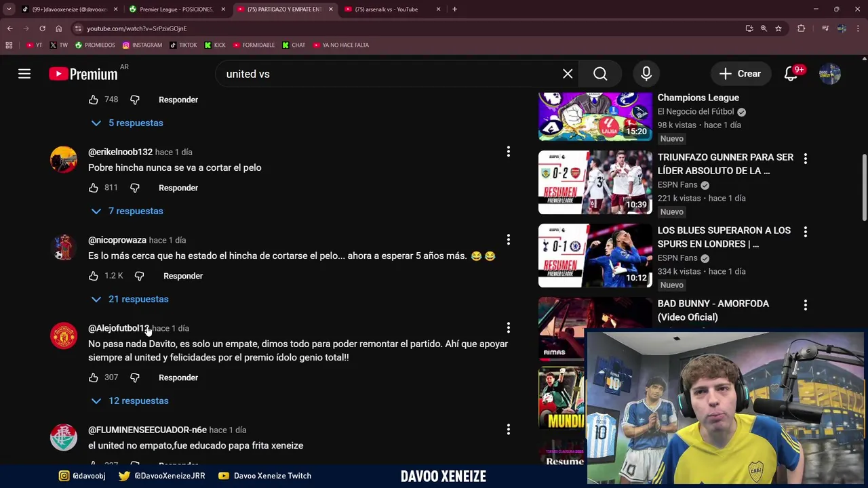
Task: Open the TRIUNFAZO GUNNER video thumbnail
Action: pyautogui.click(x=595, y=182)
